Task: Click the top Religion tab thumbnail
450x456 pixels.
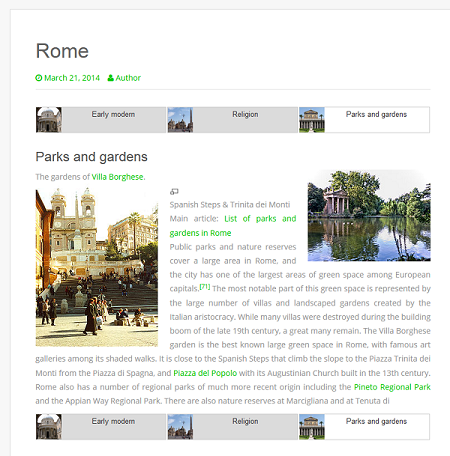Action: pos(180,120)
